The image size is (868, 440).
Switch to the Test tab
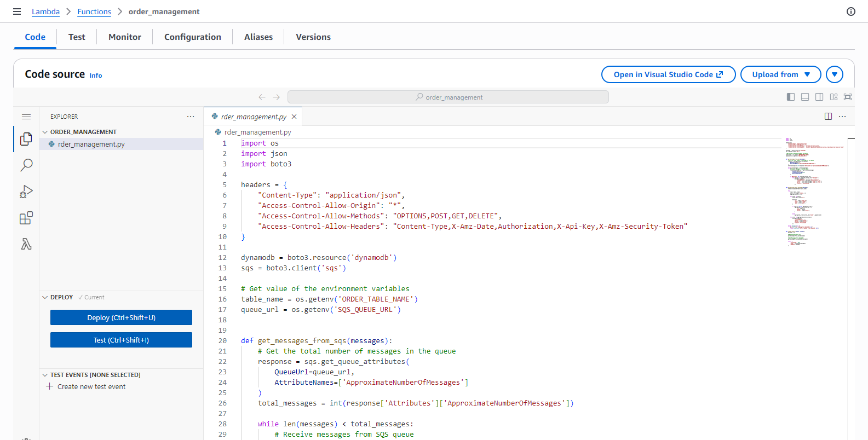[x=77, y=37]
